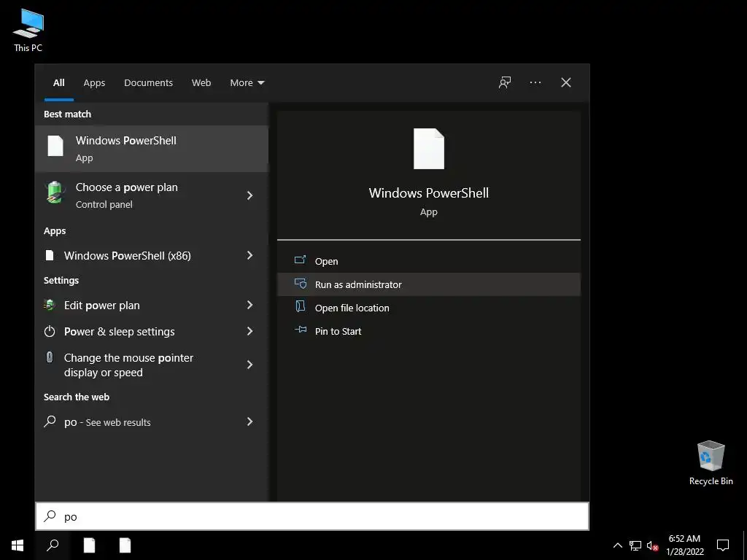The height and width of the screenshot is (560, 747).
Task: Click in the search box containing po
Action: (312, 516)
